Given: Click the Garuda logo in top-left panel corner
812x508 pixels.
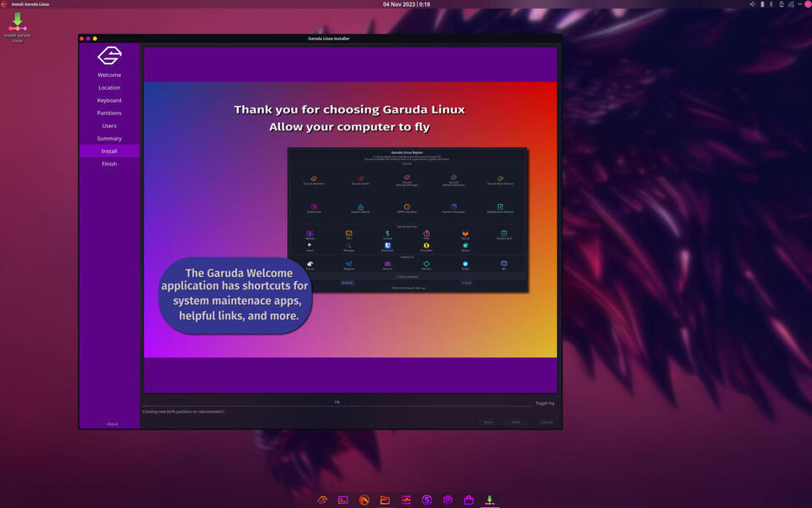Looking at the screenshot, I should pos(4,4).
